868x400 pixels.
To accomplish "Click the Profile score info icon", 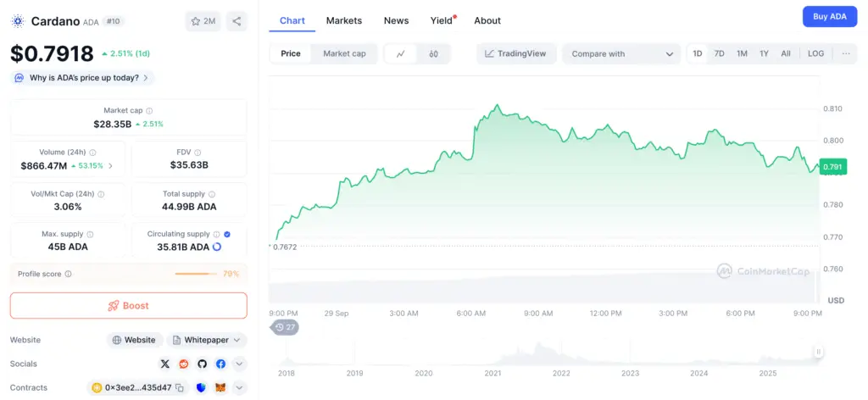I will coord(68,274).
